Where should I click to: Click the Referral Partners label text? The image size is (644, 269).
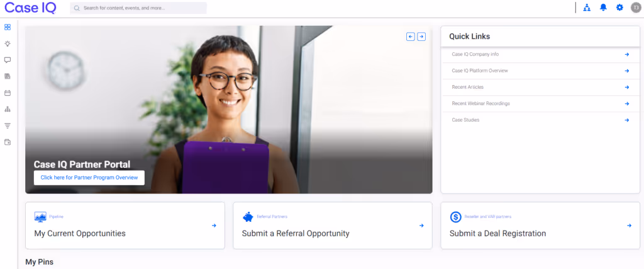click(x=272, y=216)
